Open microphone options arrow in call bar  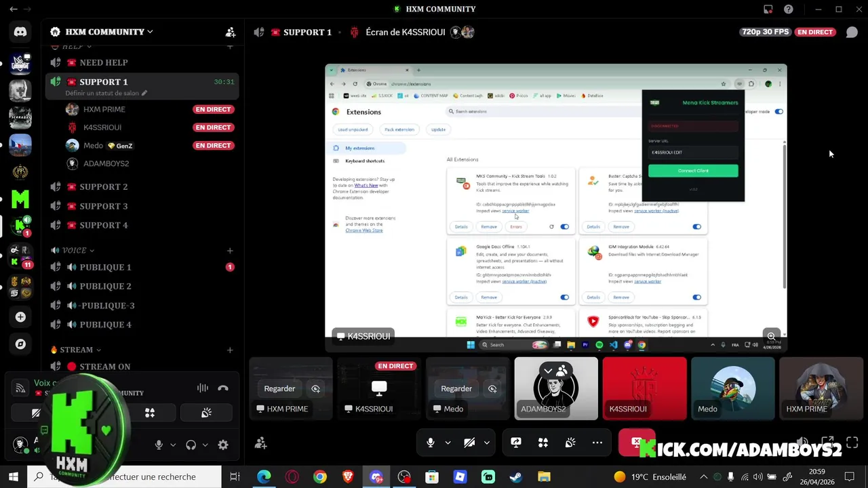point(448,443)
